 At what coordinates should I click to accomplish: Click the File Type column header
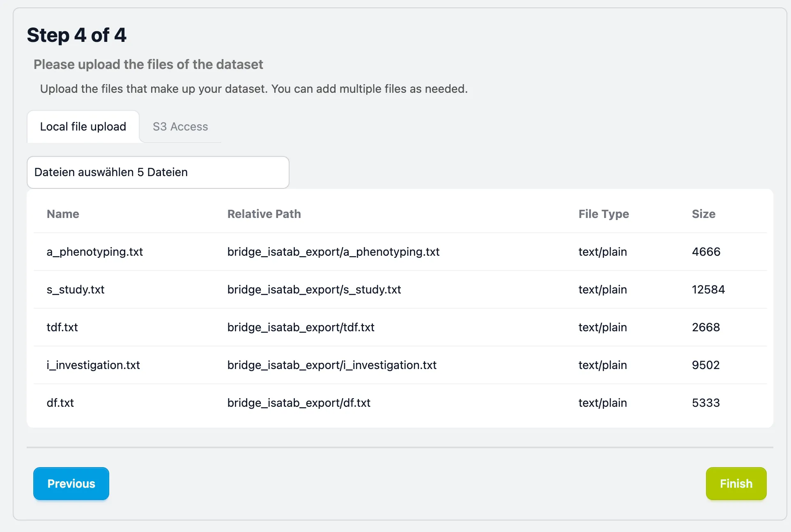(603, 214)
